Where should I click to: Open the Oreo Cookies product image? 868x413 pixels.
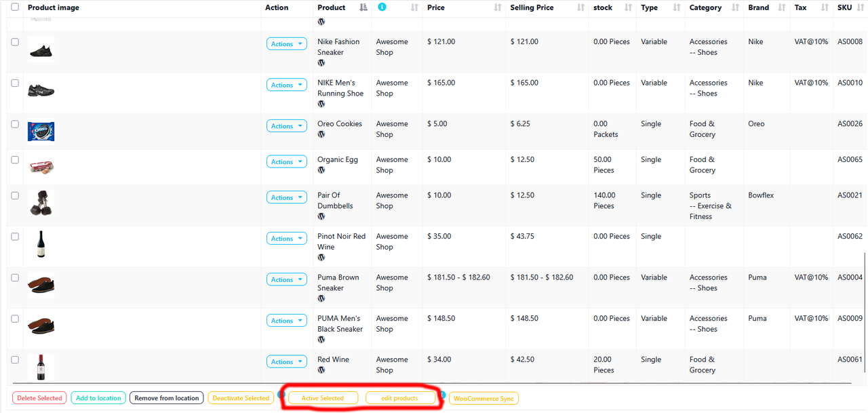click(x=41, y=132)
